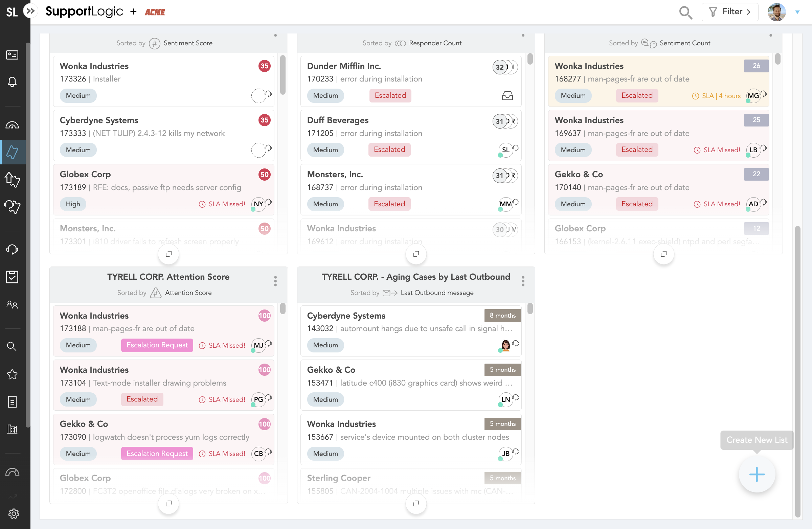Open the people/users icon in sidebar
The width and height of the screenshot is (812, 529).
[x=12, y=304]
